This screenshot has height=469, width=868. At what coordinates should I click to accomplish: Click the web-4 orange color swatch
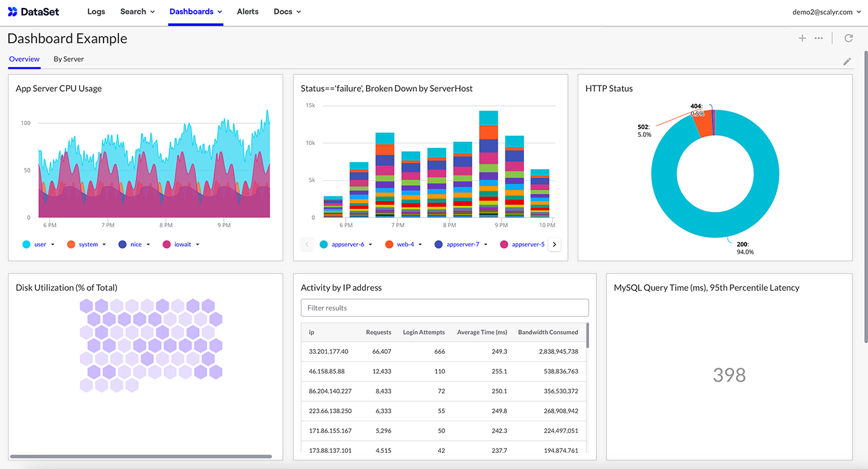click(389, 245)
